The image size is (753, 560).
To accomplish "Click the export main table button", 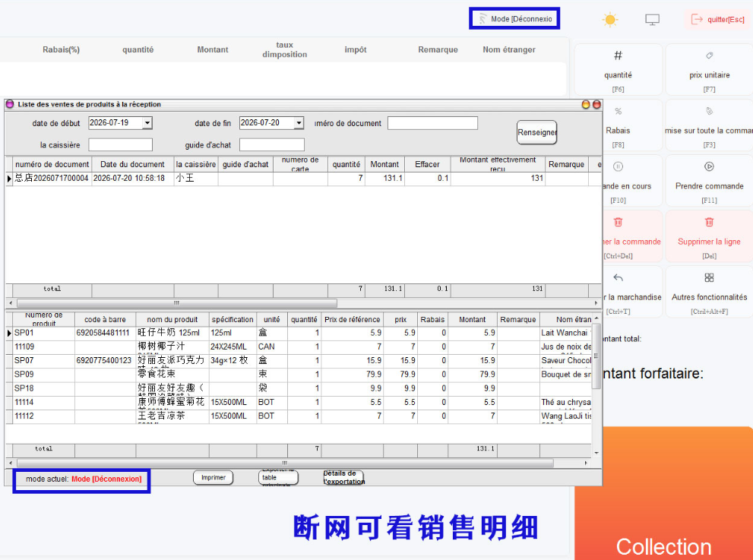I will tap(278, 477).
